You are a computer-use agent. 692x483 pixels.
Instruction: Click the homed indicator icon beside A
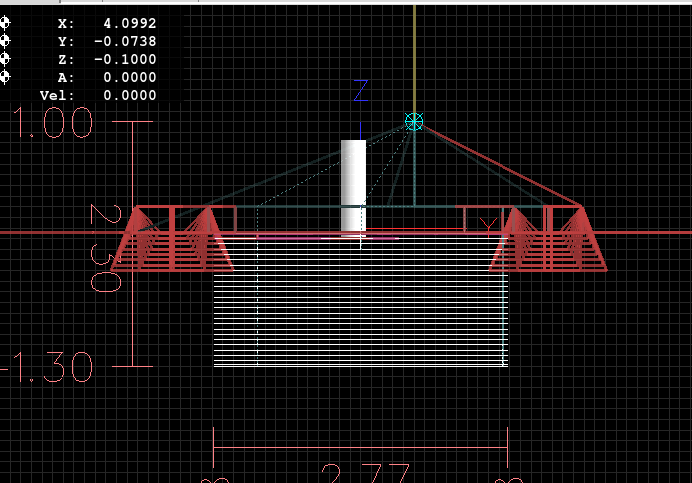tap(4, 77)
